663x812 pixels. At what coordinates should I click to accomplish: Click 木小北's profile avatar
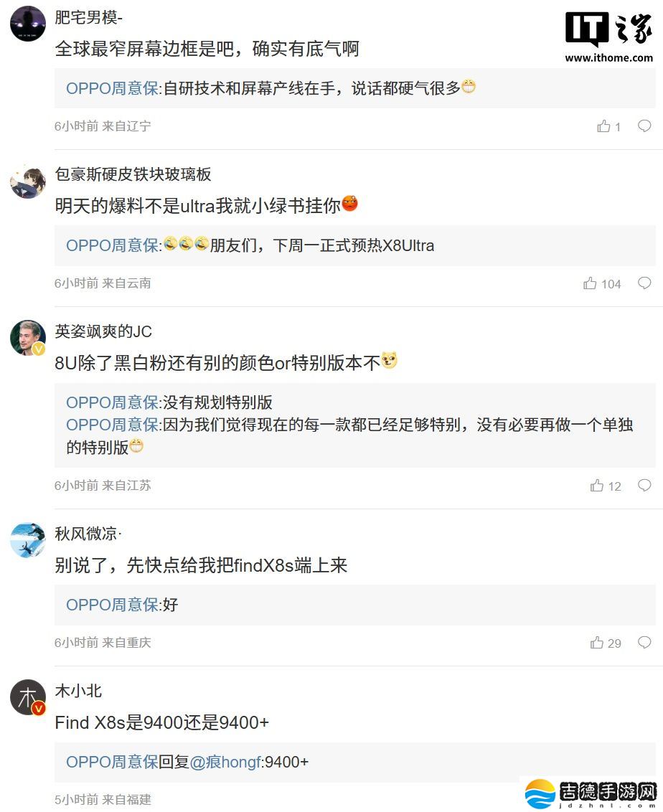point(27,697)
